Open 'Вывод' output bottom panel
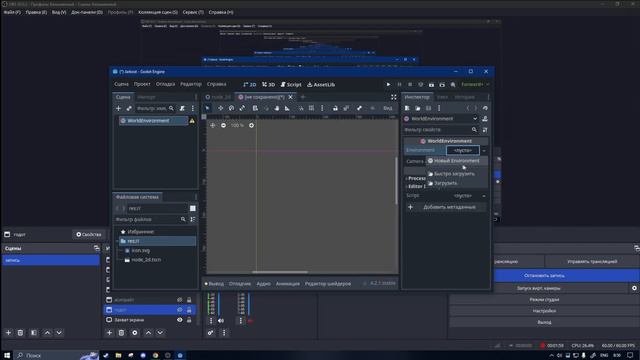This screenshot has height=360, width=640. (x=214, y=284)
